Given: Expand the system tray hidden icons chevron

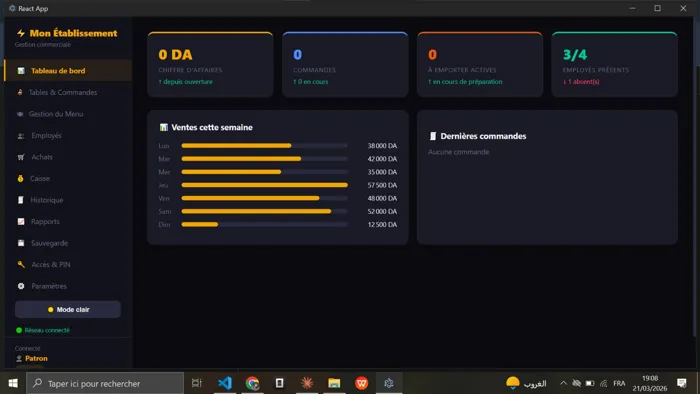Looking at the screenshot, I should [x=563, y=383].
